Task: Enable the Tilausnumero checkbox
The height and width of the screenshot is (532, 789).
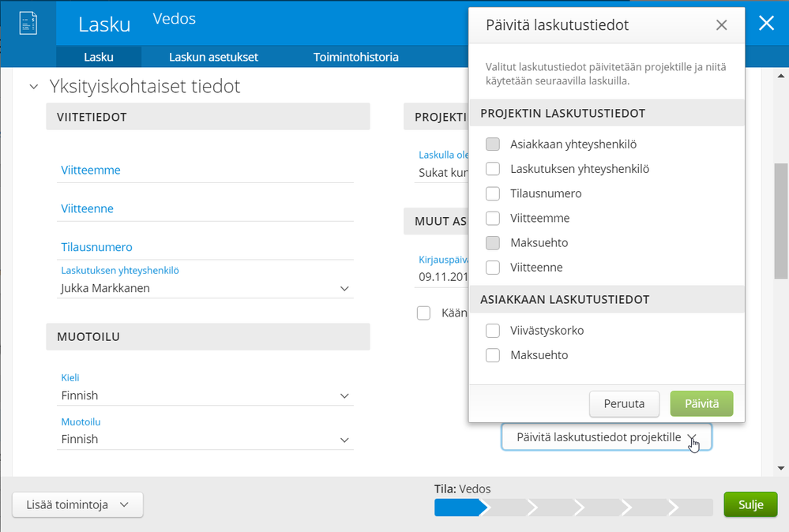Action: (x=493, y=193)
